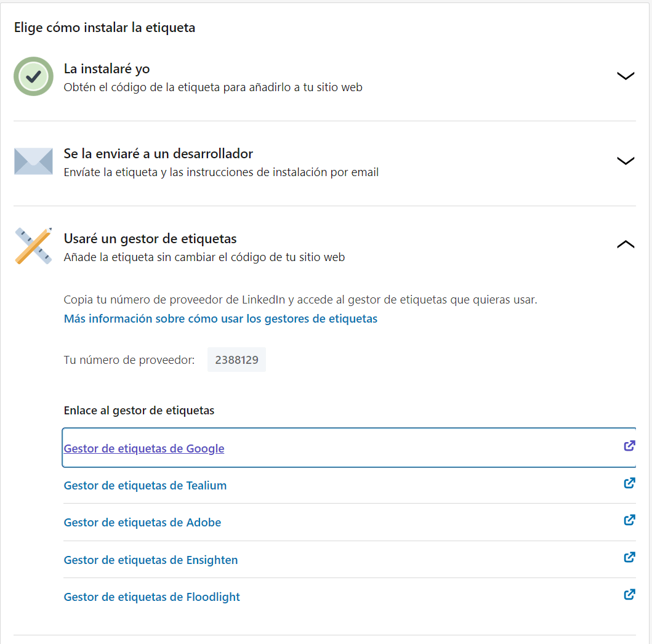Open Gestor de etiquetas de Floodlight

151,597
